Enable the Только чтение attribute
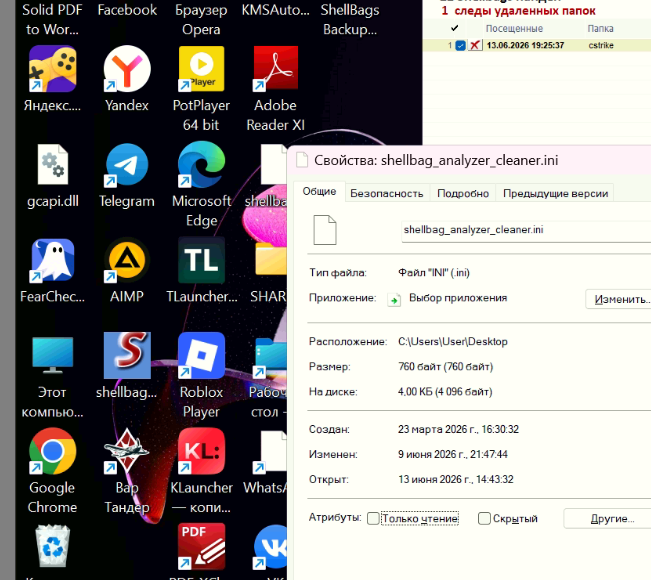Screen dimensions: 651x580 click(x=373, y=519)
